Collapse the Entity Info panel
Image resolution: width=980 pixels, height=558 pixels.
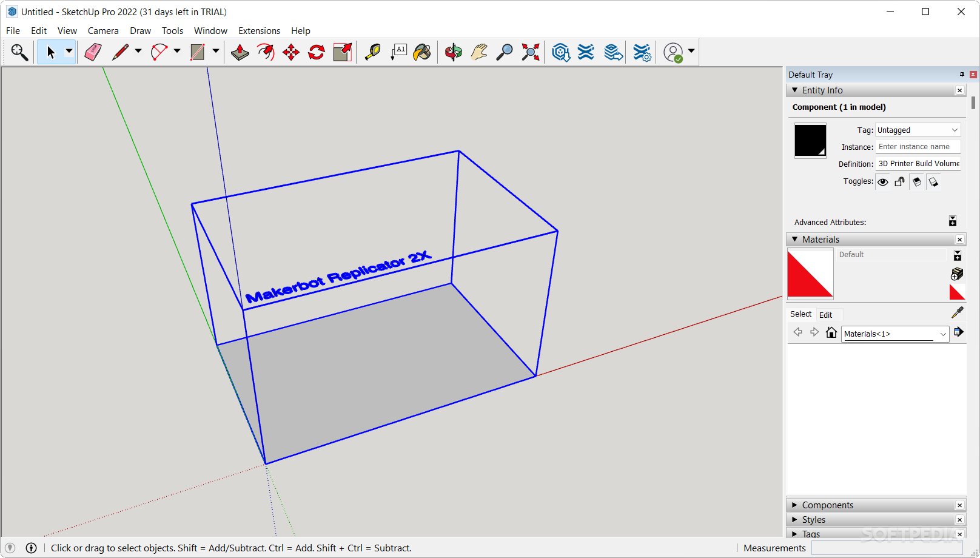(x=795, y=90)
